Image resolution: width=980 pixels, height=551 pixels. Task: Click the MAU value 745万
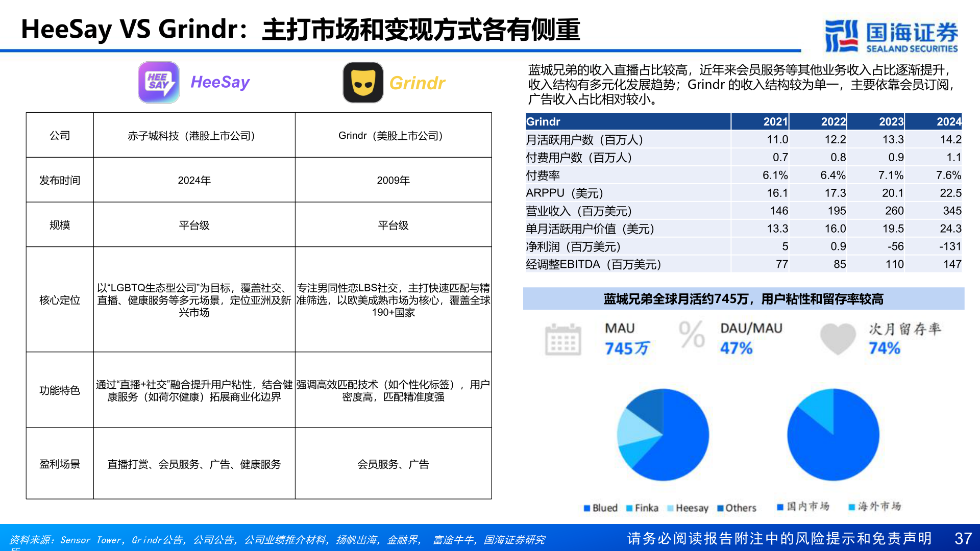[627, 348]
